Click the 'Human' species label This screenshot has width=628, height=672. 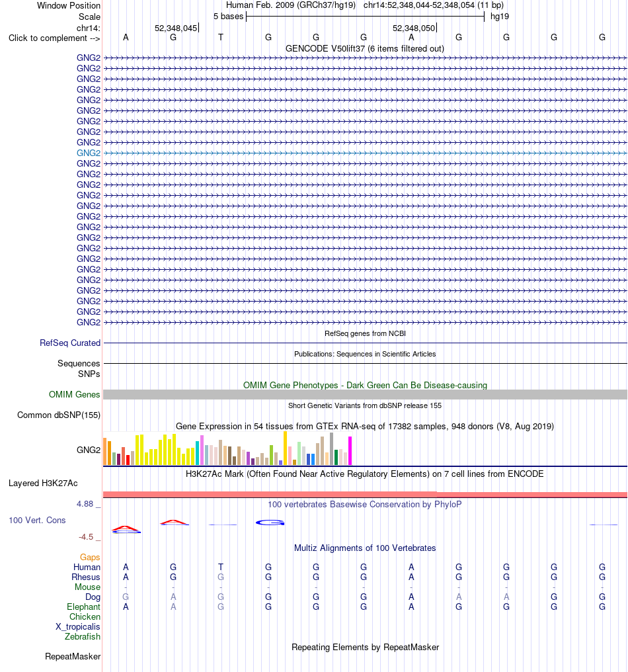[87, 567]
